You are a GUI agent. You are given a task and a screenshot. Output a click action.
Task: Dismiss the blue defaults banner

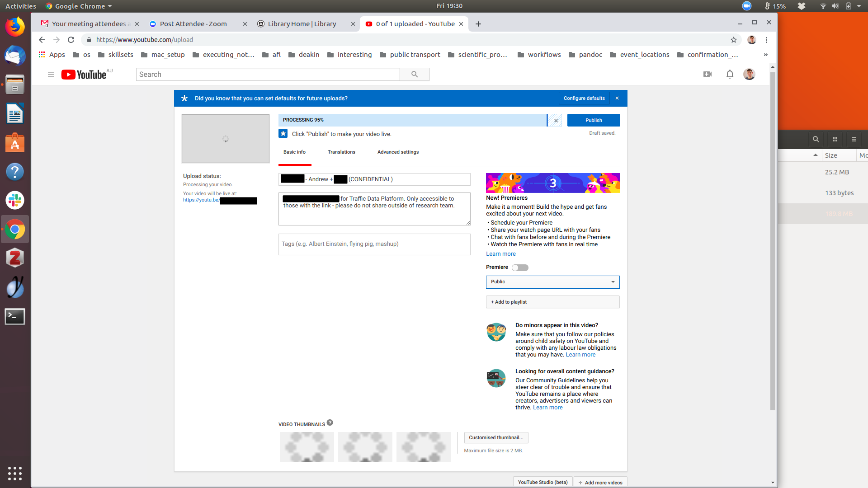[x=617, y=98]
